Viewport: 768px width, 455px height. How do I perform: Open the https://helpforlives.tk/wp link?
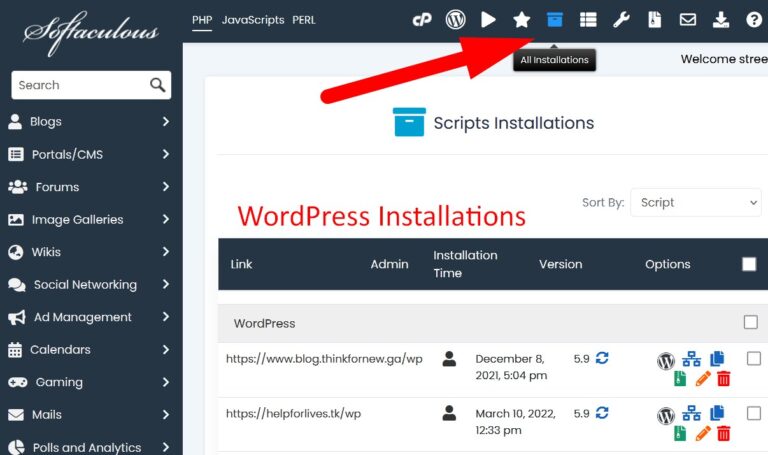click(293, 413)
